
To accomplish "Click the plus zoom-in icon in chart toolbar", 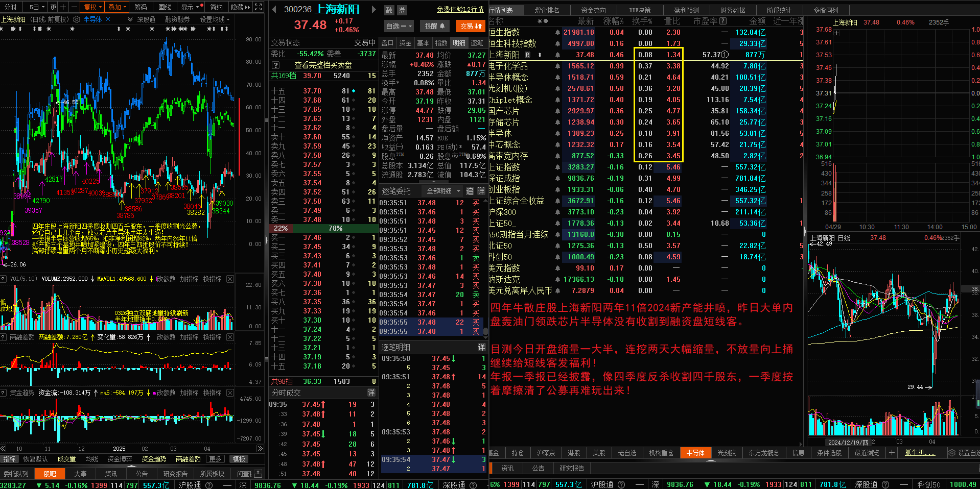I will coord(63,7).
